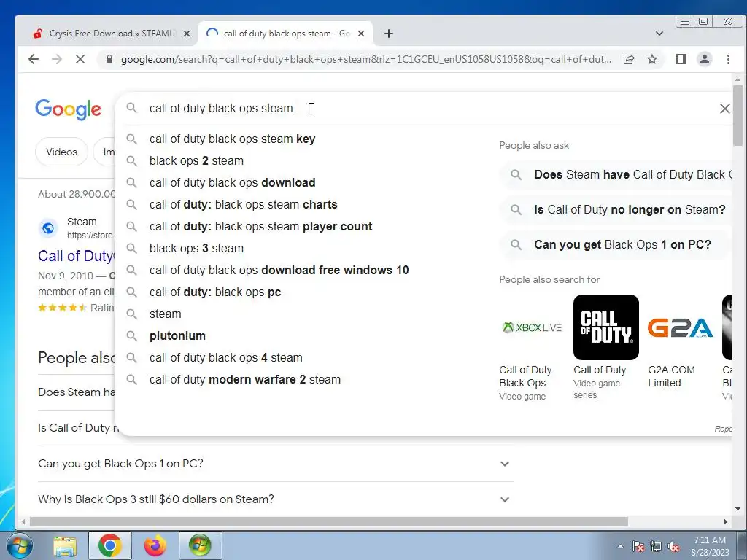Click the network tray icon
Viewport: 747px width, 560px height.
tap(656, 546)
